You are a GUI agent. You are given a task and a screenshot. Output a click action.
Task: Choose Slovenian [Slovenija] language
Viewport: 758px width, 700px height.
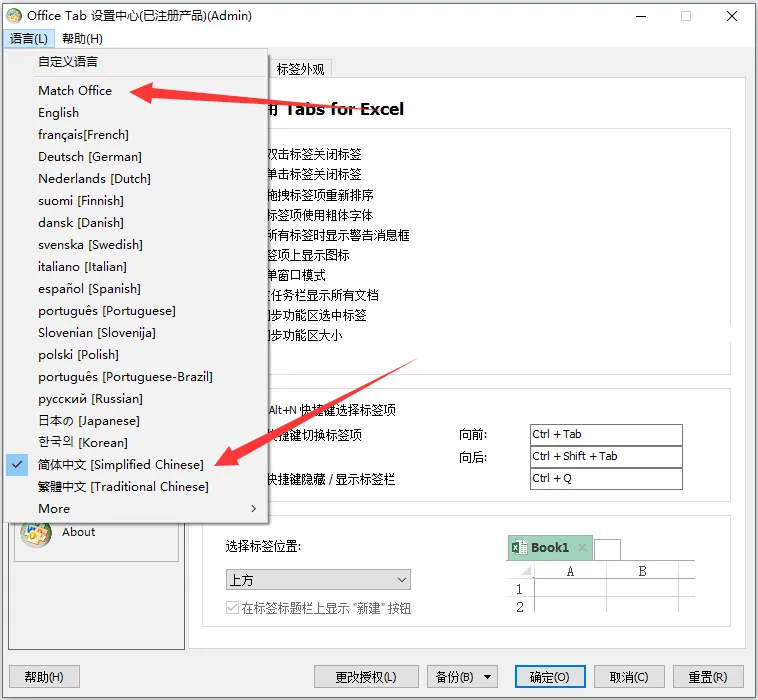[x=97, y=333]
